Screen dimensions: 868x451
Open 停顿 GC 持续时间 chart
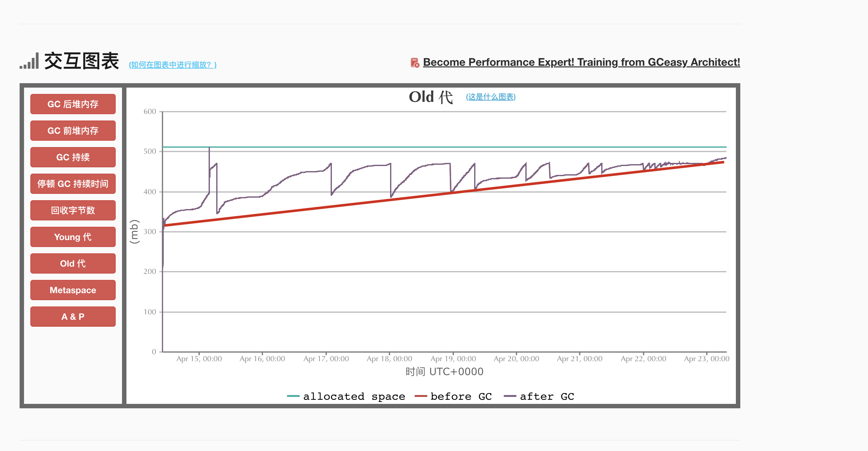[x=73, y=184]
